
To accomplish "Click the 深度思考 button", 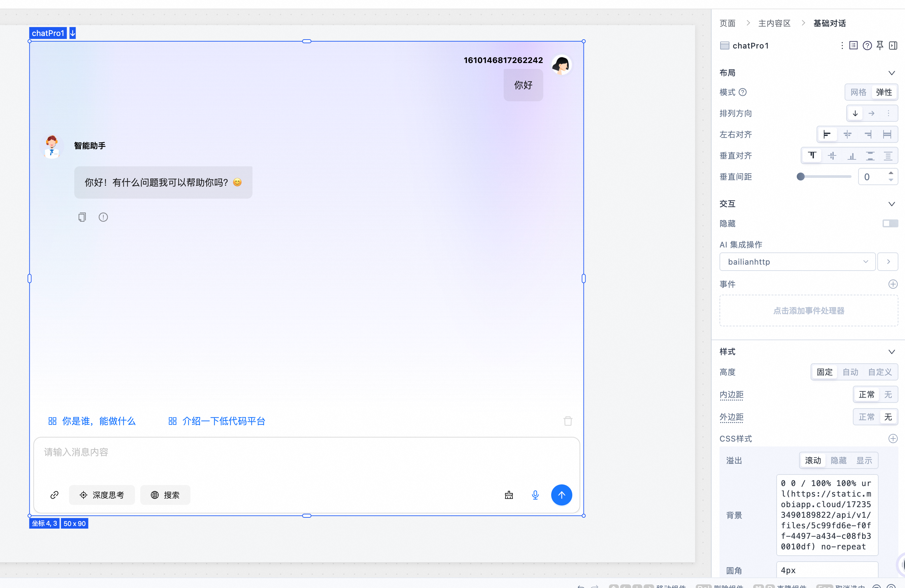I will (x=102, y=495).
